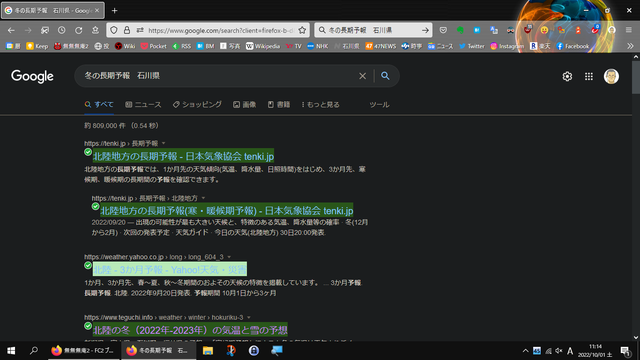The width and height of the screenshot is (640, 360).
Task: Open a new tab with plus button
Action: coord(115,11)
